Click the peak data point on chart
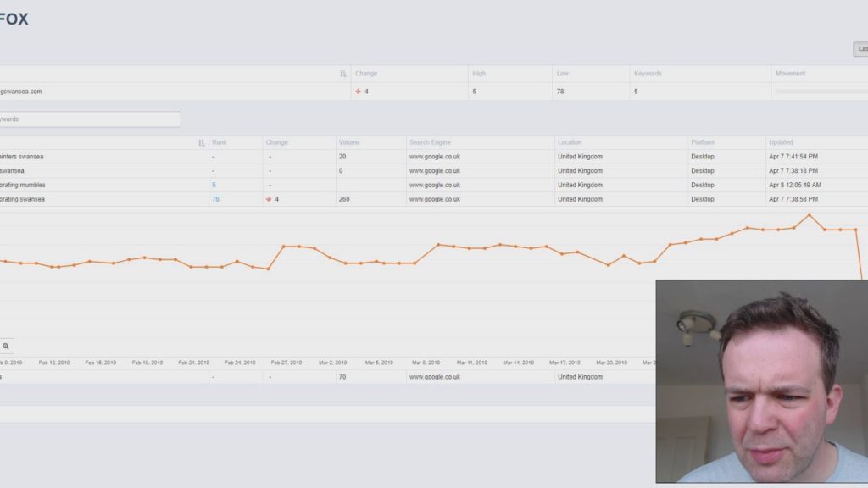Image resolution: width=868 pixels, height=488 pixels. (x=810, y=214)
